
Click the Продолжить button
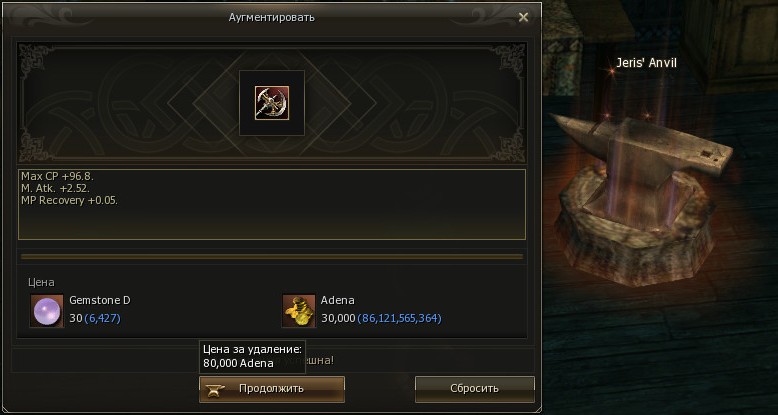(272, 389)
